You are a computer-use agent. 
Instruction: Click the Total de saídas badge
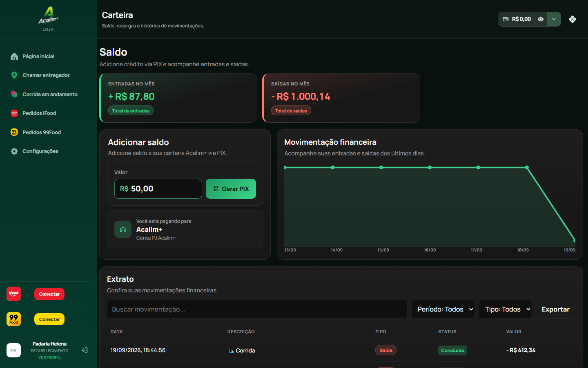click(291, 111)
